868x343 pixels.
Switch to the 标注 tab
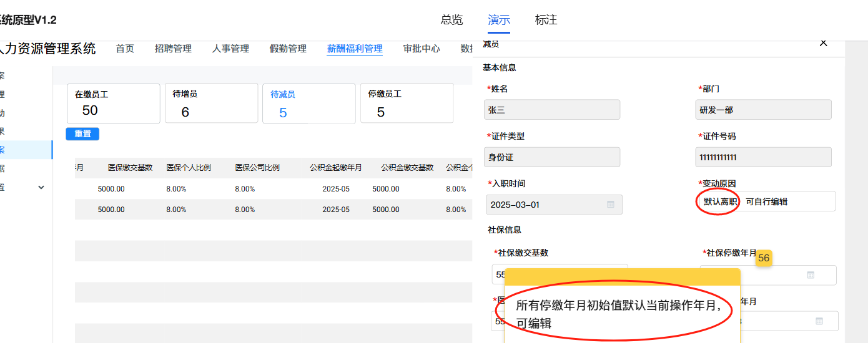click(x=546, y=20)
